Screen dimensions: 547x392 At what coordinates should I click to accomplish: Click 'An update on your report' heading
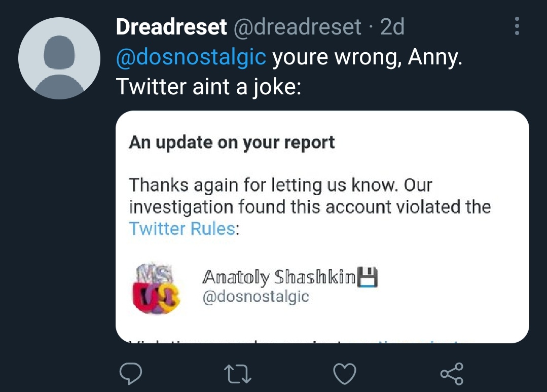232,142
